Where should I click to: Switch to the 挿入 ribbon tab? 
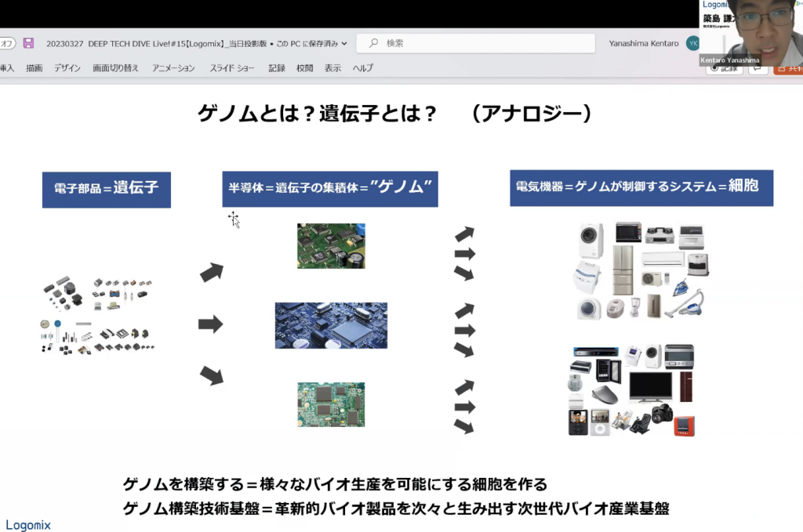coord(7,69)
